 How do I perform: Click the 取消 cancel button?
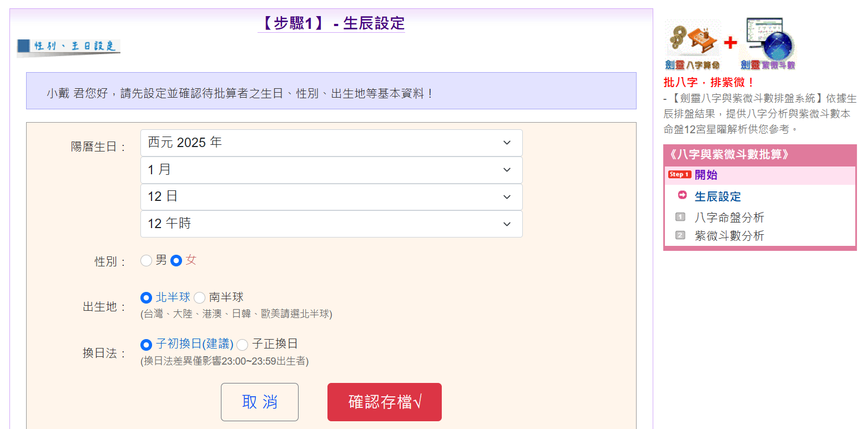(x=260, y=402)
